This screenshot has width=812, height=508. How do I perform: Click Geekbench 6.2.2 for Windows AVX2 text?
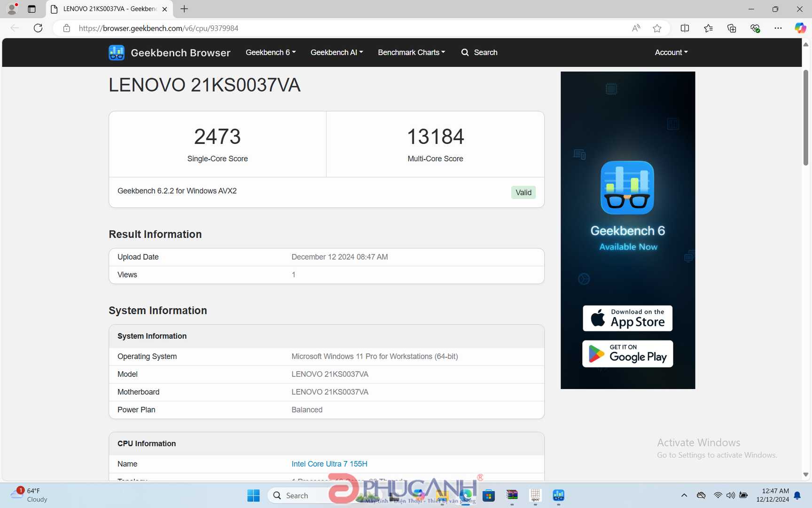(177, 191)
